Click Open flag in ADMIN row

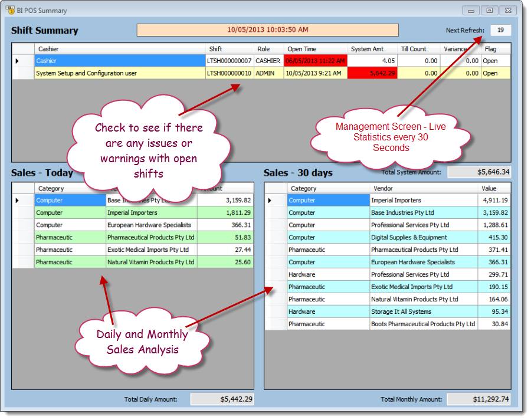tap(496, 73)
